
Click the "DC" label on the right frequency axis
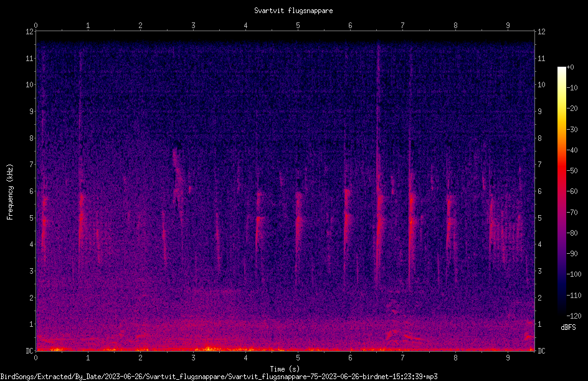[541, 351]
